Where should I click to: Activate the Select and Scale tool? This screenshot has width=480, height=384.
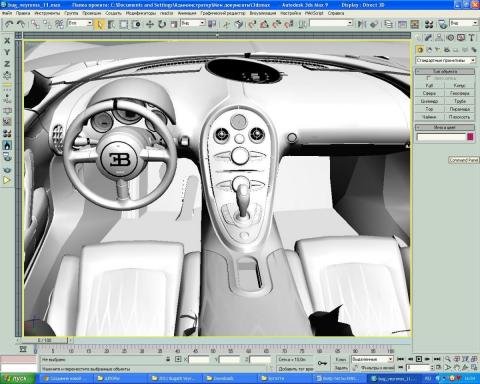tap(174, 24)
